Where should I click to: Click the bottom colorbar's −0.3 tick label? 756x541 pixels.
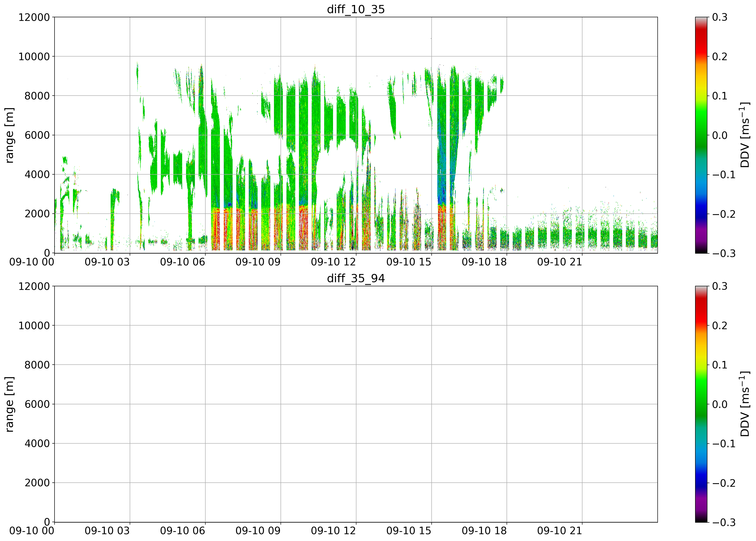[x=724, y=522]
